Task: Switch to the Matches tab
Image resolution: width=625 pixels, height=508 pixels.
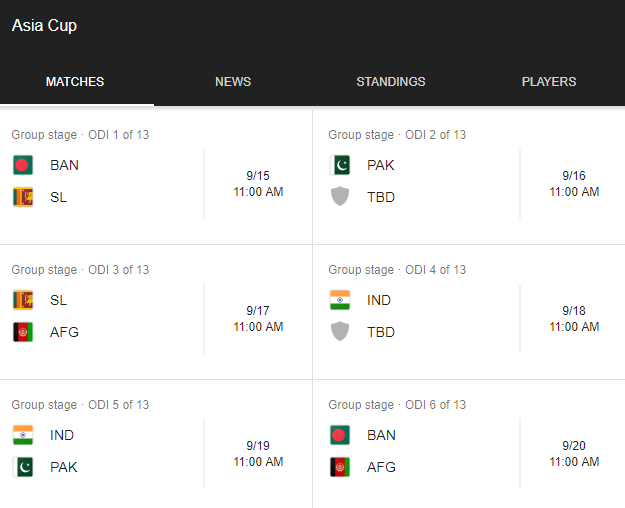Action: coord(75,82)
